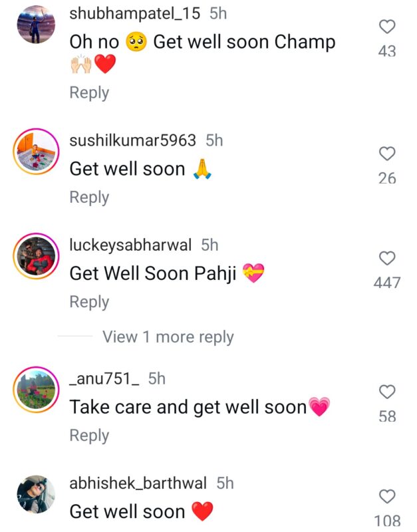Viewport: 417px width, 532px height.
Task: Reply to sushilkumar5963's comment
Action: coord(89,197)
